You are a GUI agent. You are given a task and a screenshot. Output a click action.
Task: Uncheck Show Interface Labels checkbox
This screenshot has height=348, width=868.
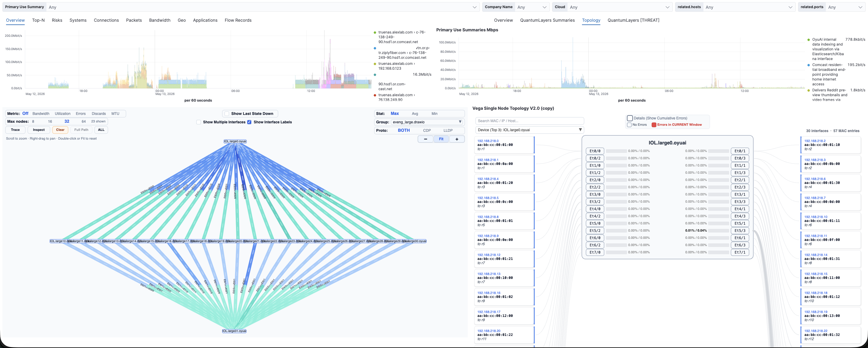click(249, 122)
